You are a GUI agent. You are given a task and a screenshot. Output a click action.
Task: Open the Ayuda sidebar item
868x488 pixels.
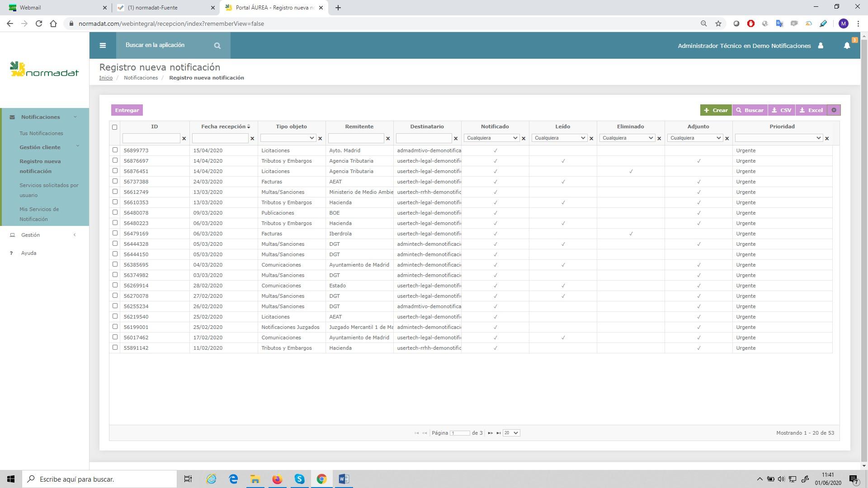click(x=28, y=253)
